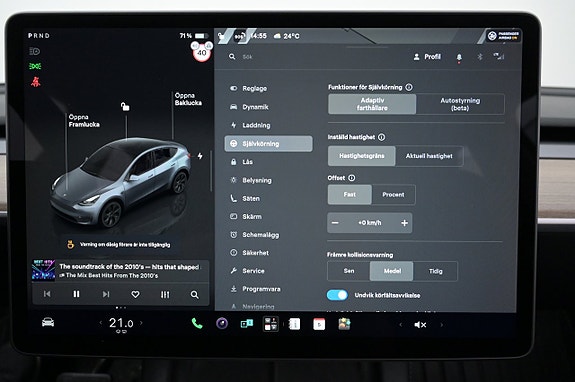Increase offset with the plus button
Image resolution: width=575 pixels, height=382 pixels.
pos(404,223)
